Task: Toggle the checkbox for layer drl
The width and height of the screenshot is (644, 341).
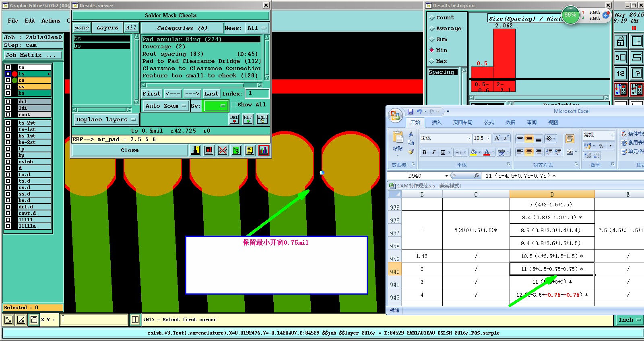Action: pyautogui.click(x=8, y=102)
